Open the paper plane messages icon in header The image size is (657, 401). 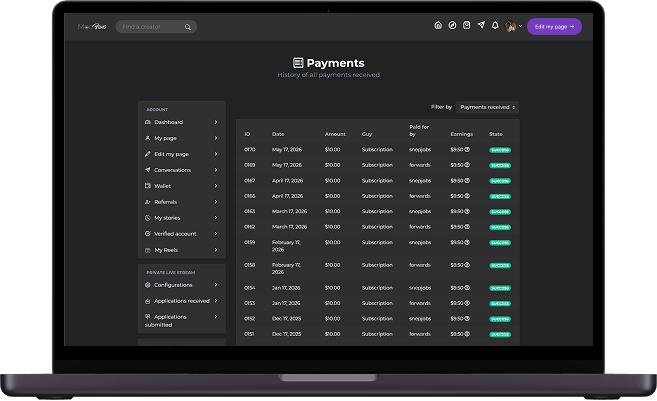click(481, 25)
